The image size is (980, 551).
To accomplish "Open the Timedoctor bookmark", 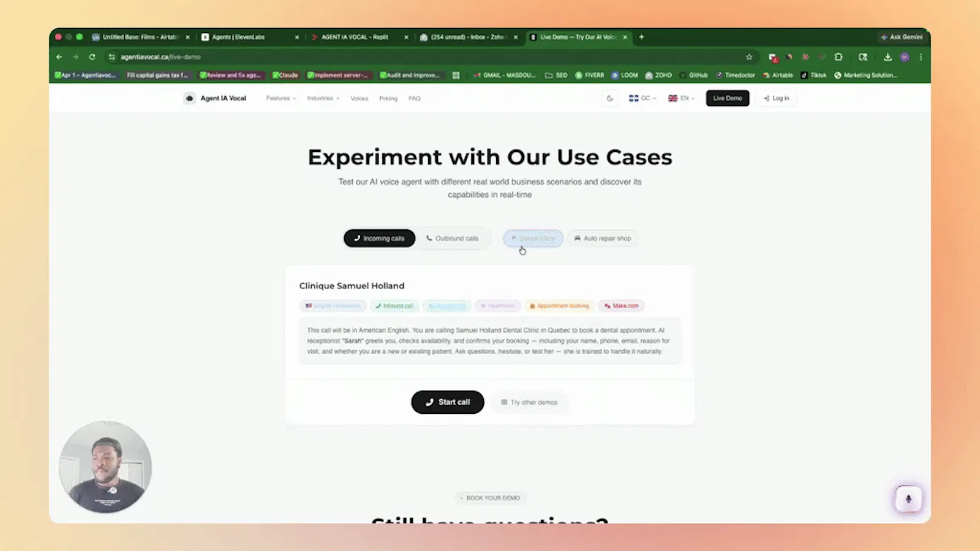I will [x=735, y=75].
